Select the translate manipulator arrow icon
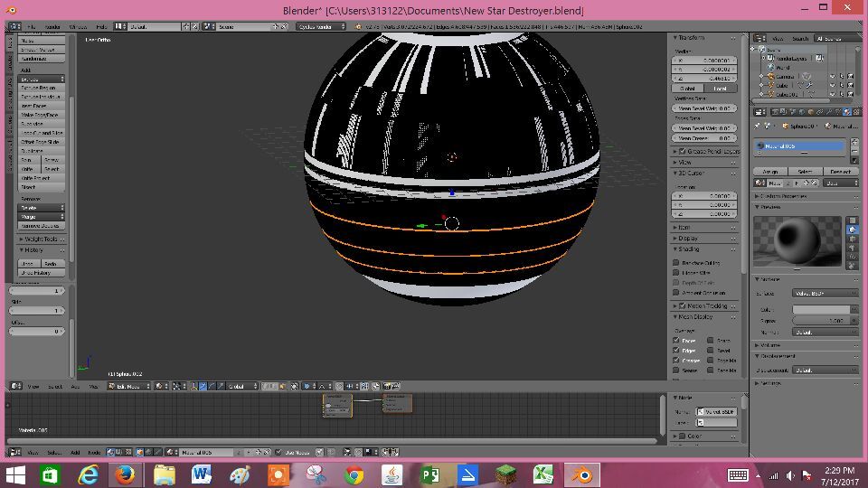 tap(203, 386)
